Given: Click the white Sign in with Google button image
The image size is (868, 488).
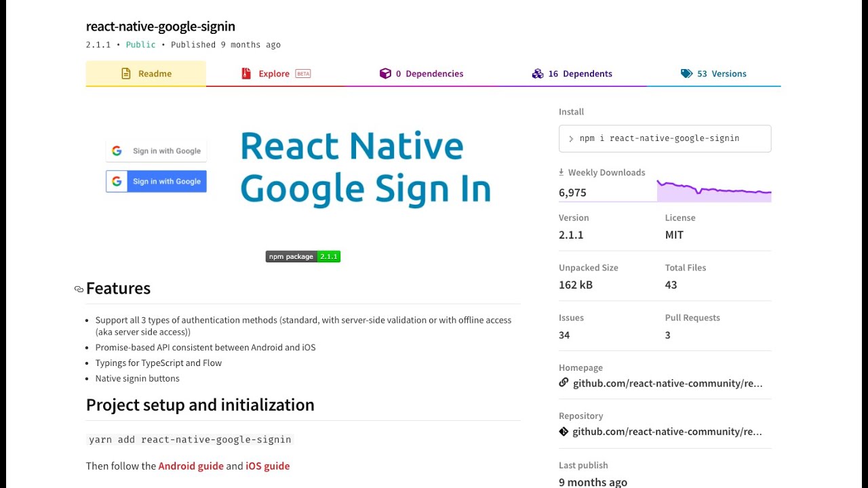Looking at the screenshot, I should [156, 151].
